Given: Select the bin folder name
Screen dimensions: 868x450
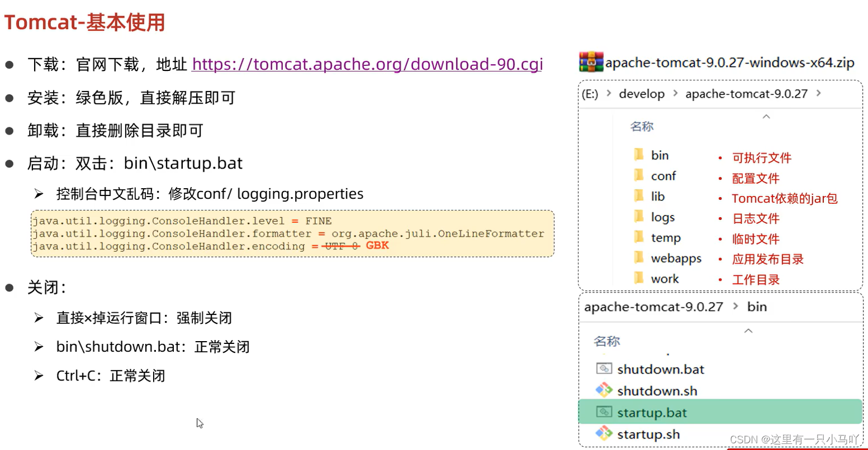Looking at the screenshot, I should tap(660, 155).
